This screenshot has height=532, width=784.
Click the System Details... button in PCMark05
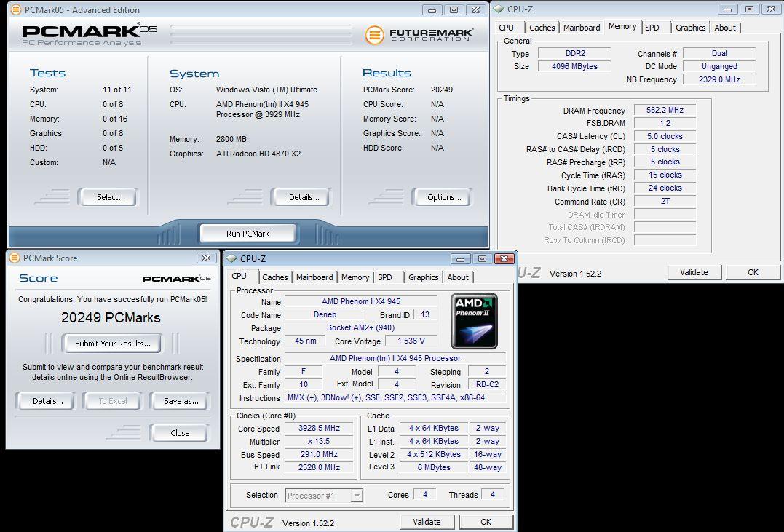pos(302,197)
